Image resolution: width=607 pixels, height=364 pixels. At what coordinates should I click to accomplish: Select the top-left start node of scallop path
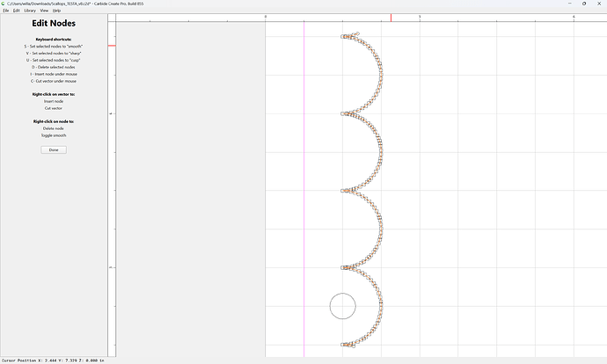point(342,37)
